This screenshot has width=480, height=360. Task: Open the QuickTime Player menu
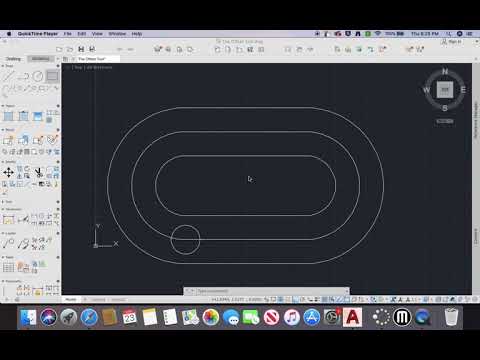click(x=38, y=34)
